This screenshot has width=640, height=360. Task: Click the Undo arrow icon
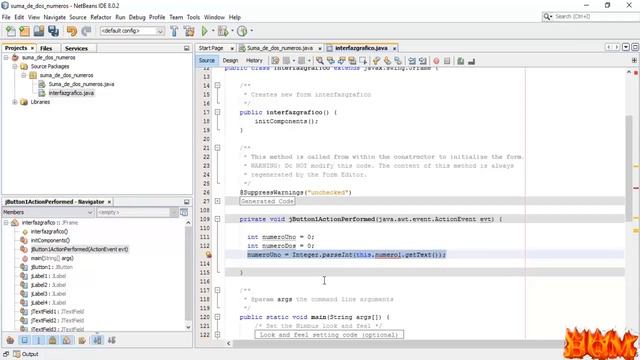click(72, 31)
